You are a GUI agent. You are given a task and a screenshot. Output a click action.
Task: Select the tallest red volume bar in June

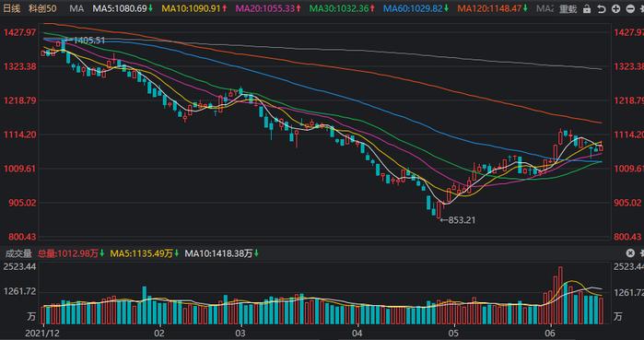560,295
